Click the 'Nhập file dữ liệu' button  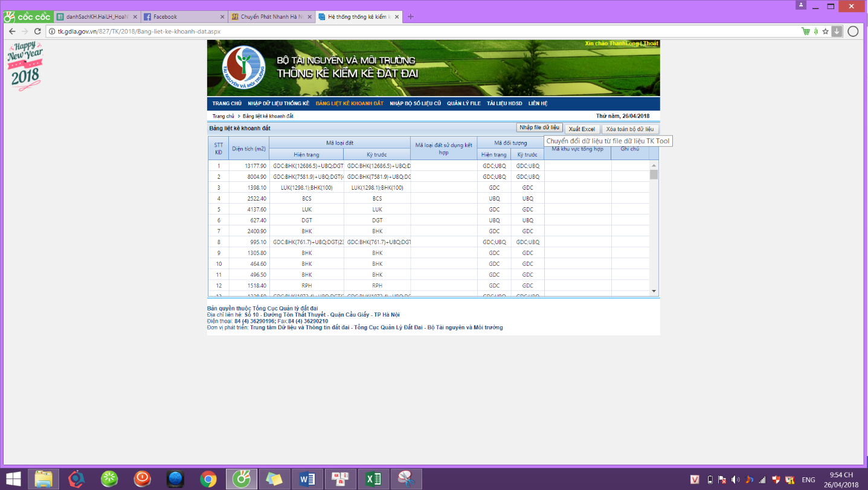tap(539, 127)
